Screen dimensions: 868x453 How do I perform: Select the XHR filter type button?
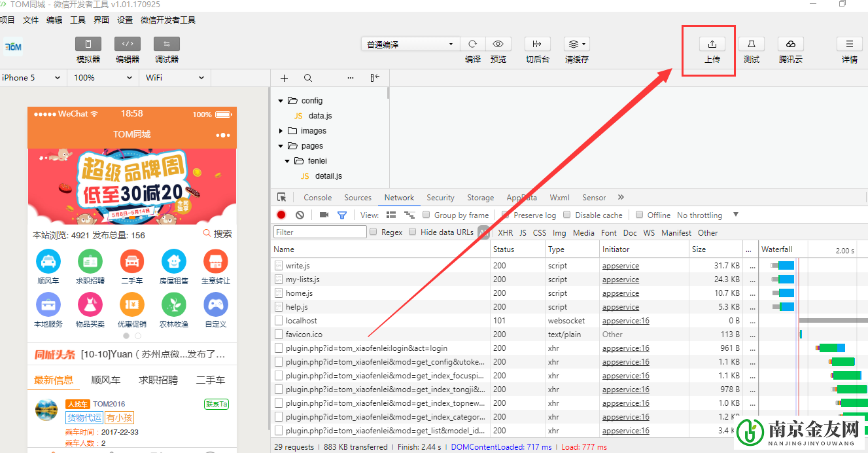tap(505, 232)
